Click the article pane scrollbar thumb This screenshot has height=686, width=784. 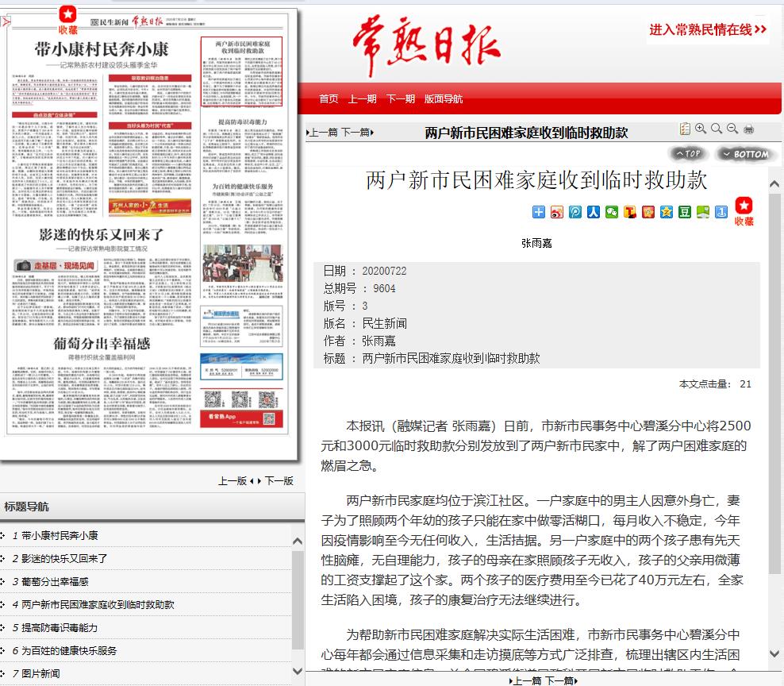(x=774, y=383)
